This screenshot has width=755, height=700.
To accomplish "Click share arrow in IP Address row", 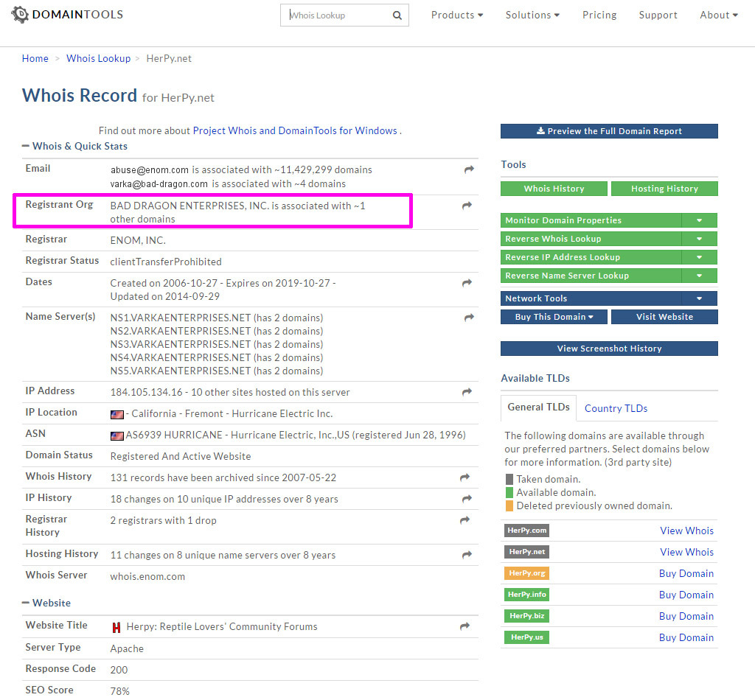I will click(x=467, y=392).
